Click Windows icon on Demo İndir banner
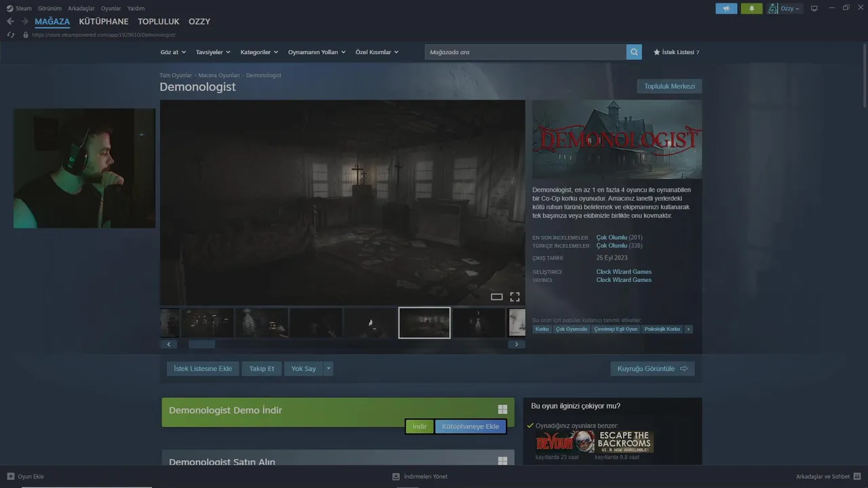The height and width of the screenshot is (488, 868). [x=502, y=409]
